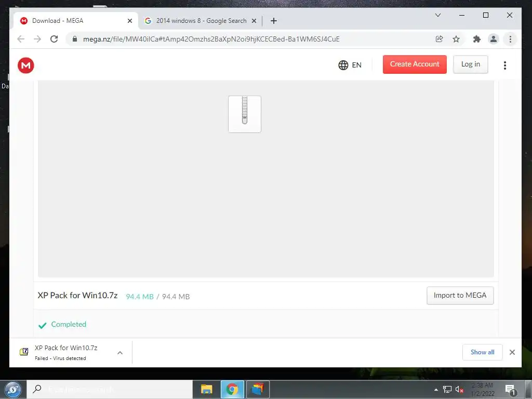Click the Completed status text

tap(69, 324)
